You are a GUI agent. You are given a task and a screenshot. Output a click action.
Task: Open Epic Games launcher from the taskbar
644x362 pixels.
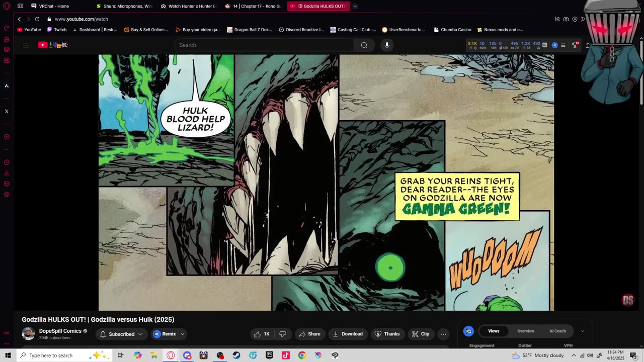tap(269, 355)
